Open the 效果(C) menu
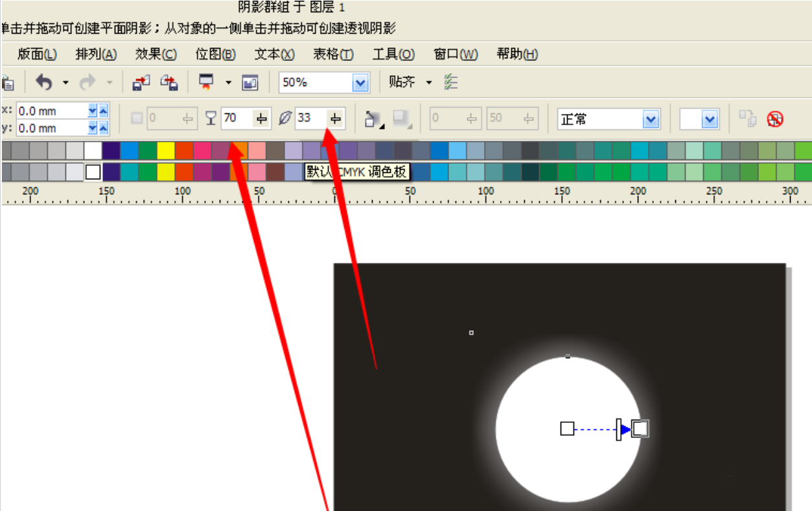The width and height of the screenshot is (812, 511). pyautogui.click(x=156, y=54)
